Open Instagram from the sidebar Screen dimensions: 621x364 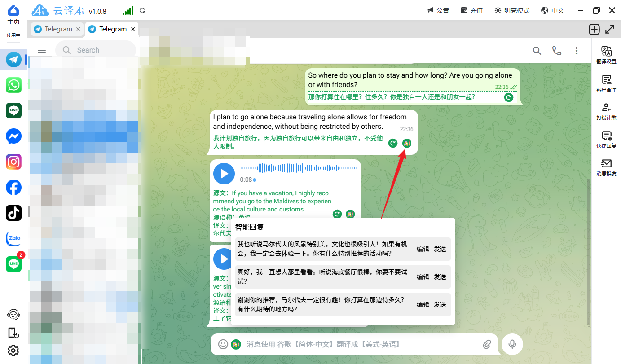[x=13, y=162]
